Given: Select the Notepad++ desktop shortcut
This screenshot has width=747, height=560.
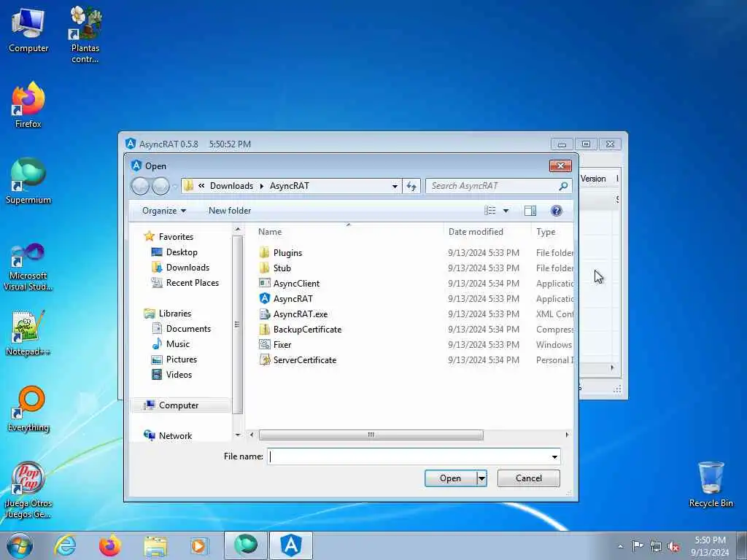Looking at the screenshot, I should point(28,333).
